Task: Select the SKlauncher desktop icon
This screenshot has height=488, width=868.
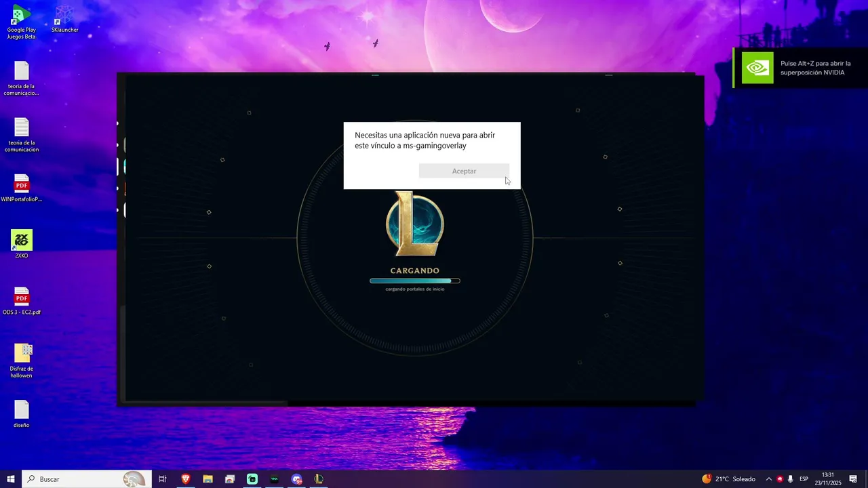Action: point(64,19)
